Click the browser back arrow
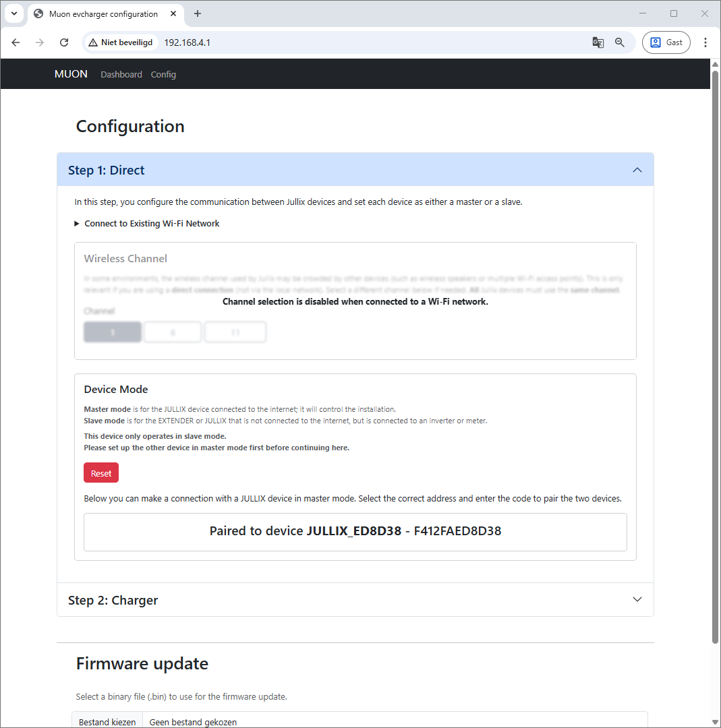The width and height of the screenshot is (721, 728). coord(16,42)
